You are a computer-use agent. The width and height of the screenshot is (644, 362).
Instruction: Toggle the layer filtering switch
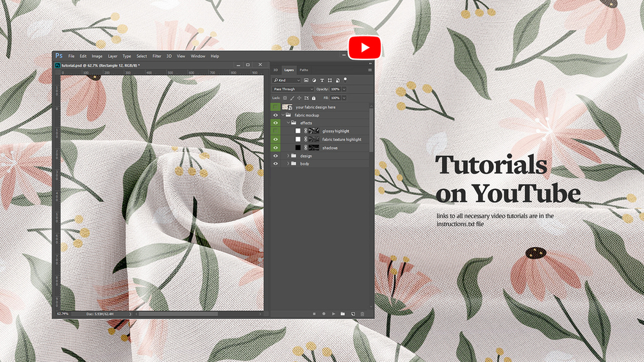pos(345,79)
